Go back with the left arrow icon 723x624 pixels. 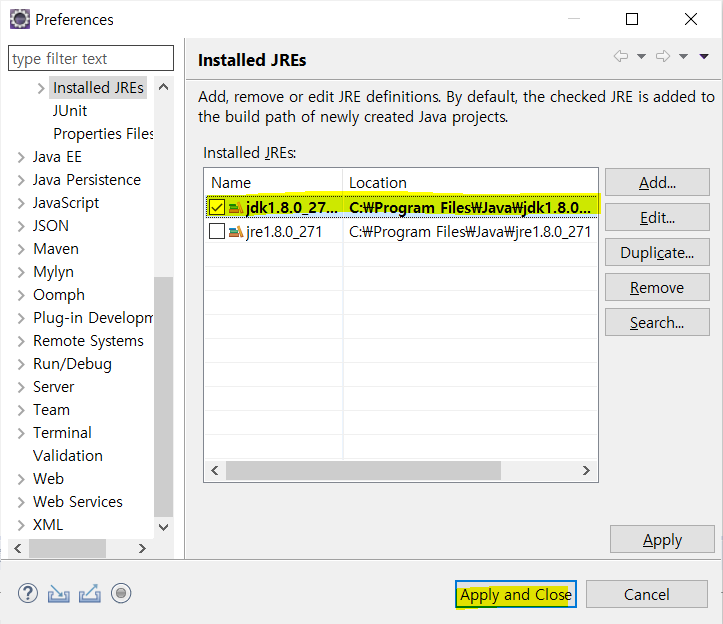tap(621, 56)
